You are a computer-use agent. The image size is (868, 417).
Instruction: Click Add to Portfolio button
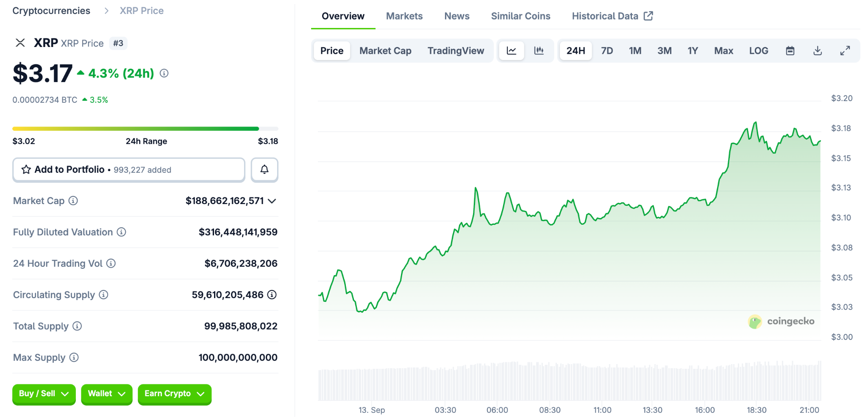click(x=129, y=170)
